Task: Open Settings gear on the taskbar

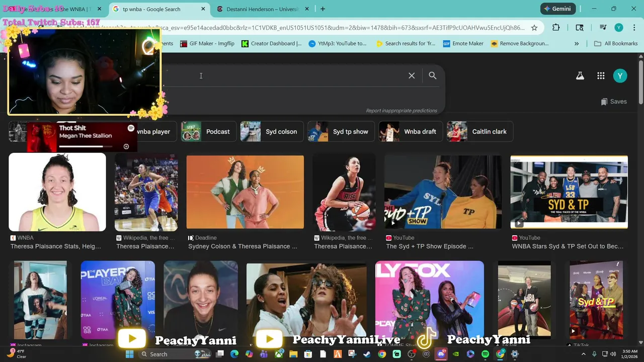Action: [x=515, y=354]
